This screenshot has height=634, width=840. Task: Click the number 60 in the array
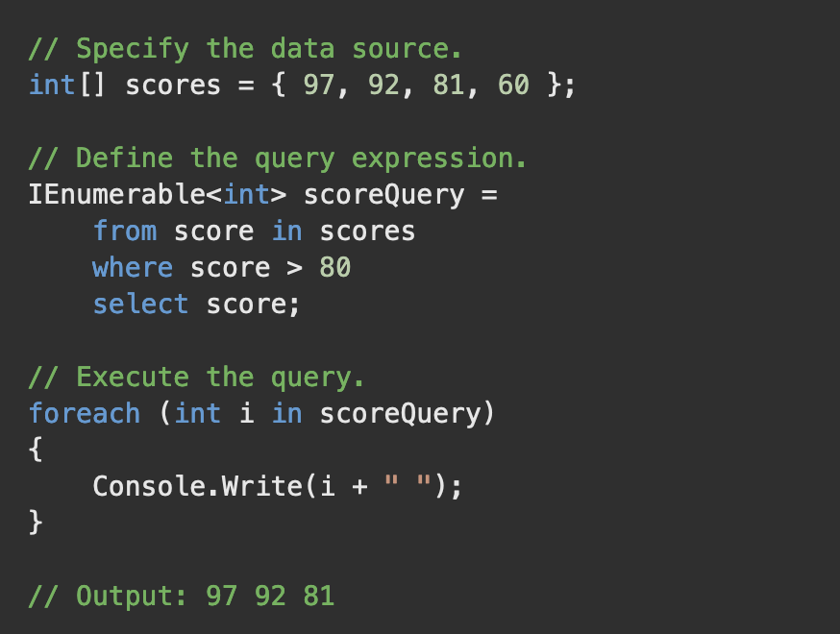point(513,85)
